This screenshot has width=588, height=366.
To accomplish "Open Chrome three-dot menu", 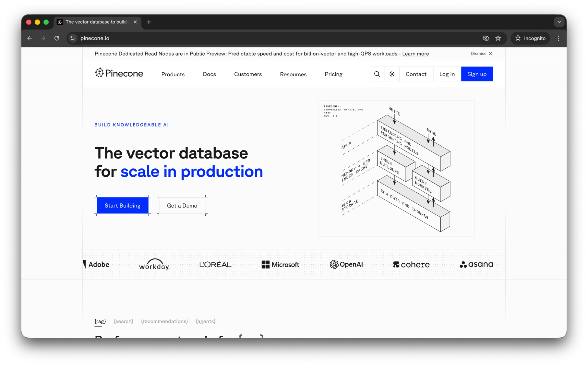I will 558,38.
